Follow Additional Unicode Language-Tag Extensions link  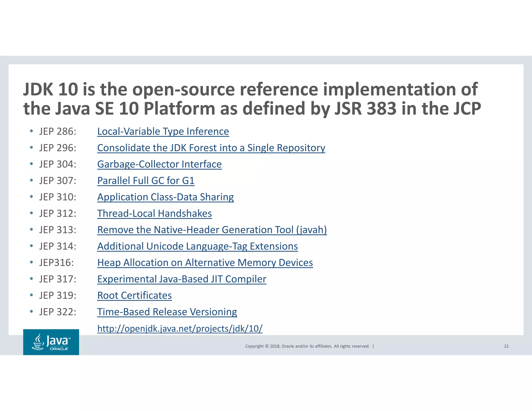(x=197, y=246)
